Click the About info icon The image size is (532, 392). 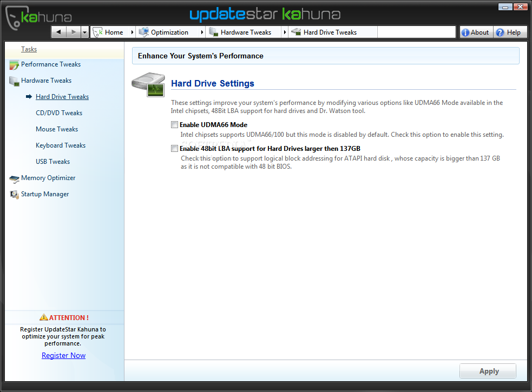(465, 32)
